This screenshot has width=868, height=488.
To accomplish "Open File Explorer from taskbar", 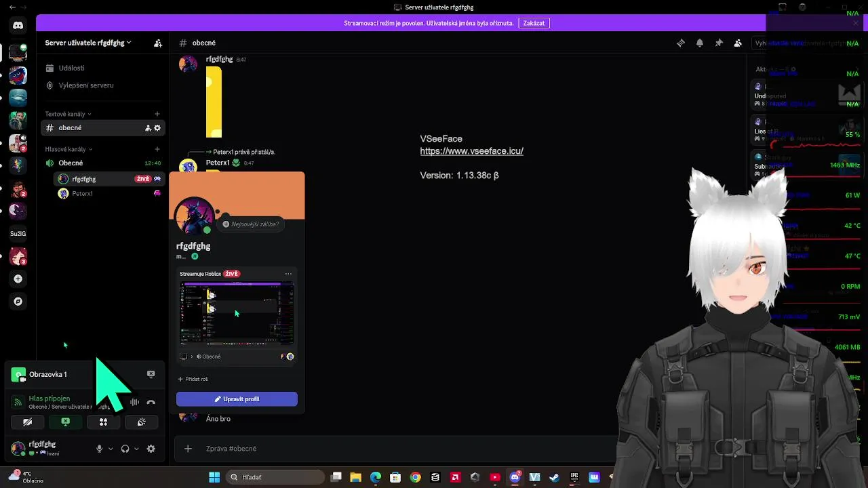I will pos(356,477).
